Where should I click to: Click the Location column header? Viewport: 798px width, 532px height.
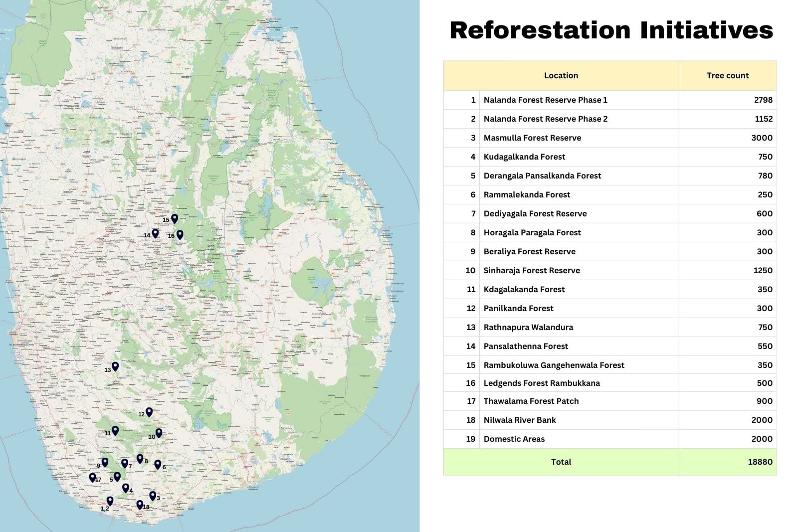coord(561,76)
